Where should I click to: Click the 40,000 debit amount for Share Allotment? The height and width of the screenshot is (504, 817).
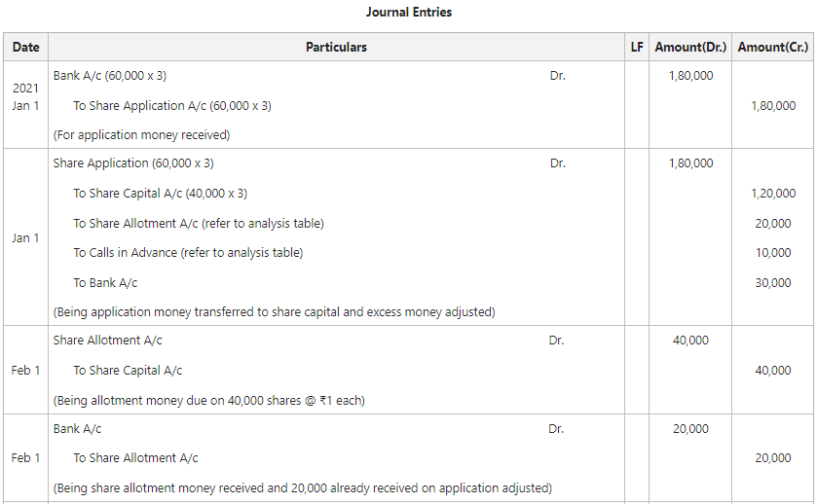pyautogui.click(x=690, y=341)
